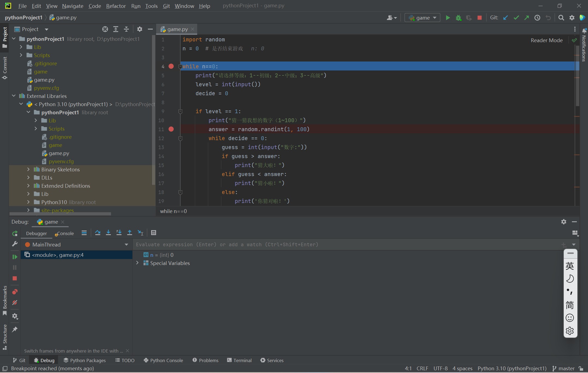Click the Rerun game debug icon
Image resolution: width=588 pixels, height=373 pixels.
[15, 233]
